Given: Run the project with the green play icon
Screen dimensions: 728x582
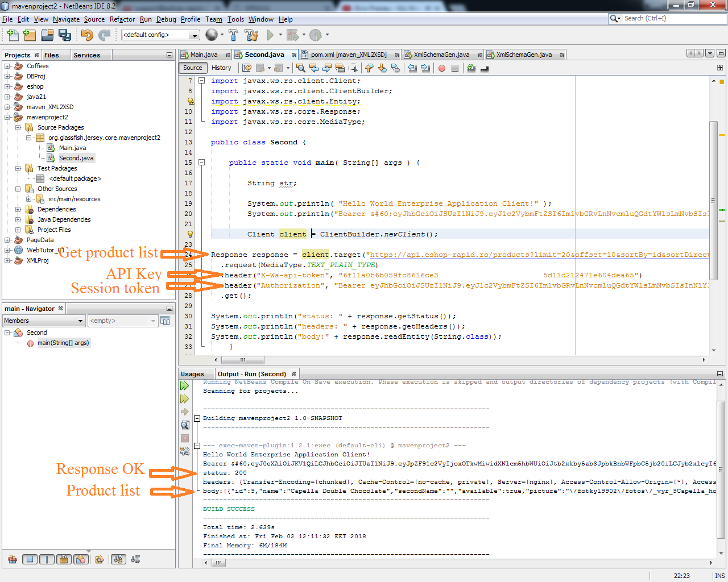Looking at the screenshot, I should pos(271,35).
